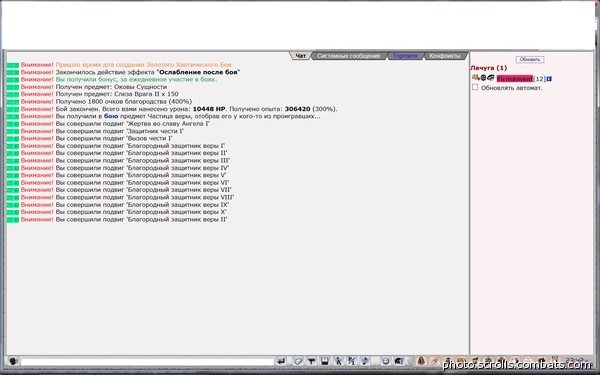This screenshot has height=375, width=600.
Task: Click the "Жертва во славу Ангела I" feat message
Action: (133, 124)
